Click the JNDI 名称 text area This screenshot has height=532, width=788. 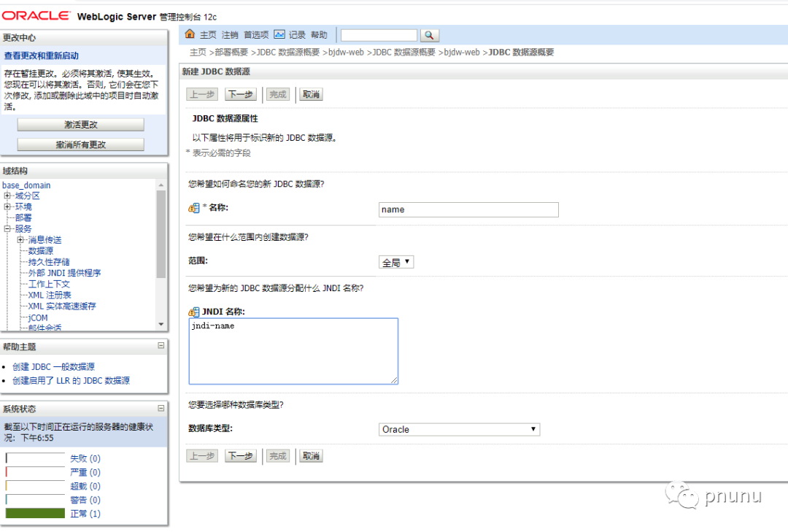point(293,351)
